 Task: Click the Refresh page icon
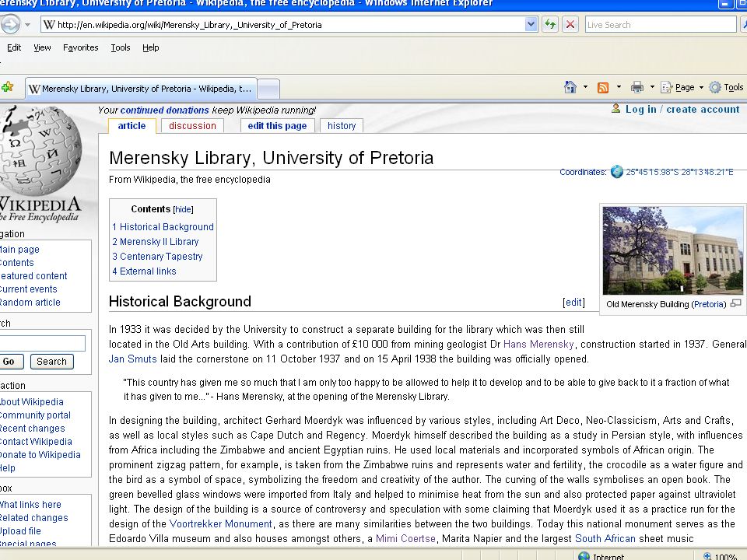[550, 24]
